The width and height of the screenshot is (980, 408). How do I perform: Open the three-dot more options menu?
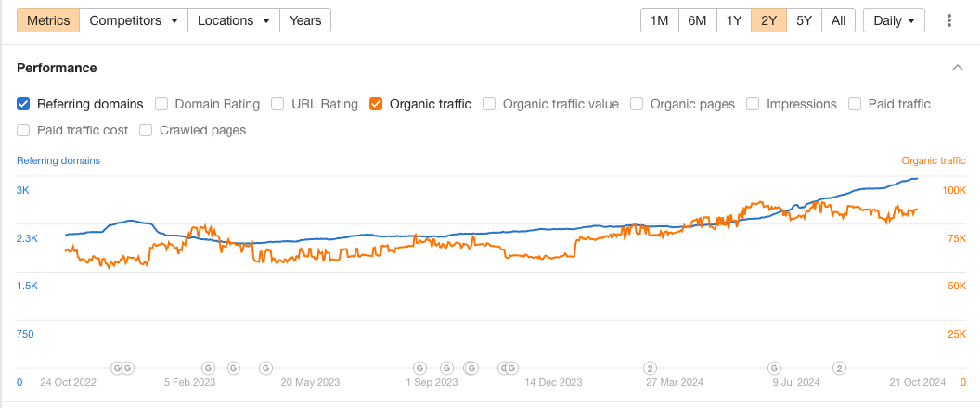pyautogui.click(x=949, y=20)
